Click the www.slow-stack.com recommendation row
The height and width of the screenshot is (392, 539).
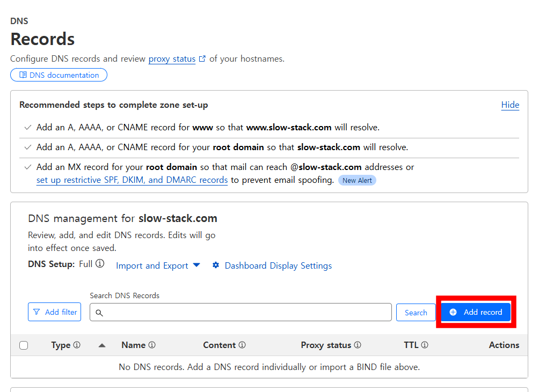[269, 127]
